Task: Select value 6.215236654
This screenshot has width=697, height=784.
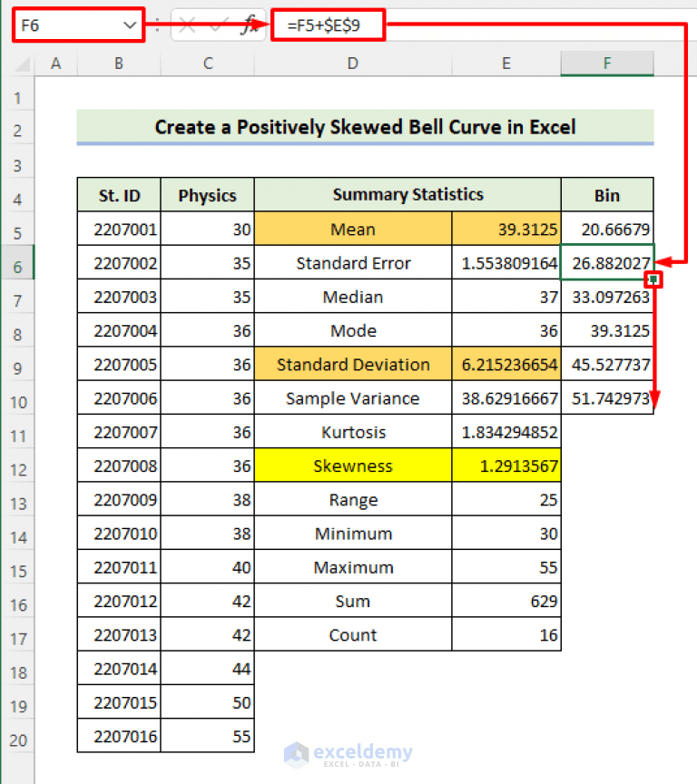Action: (x=506, y=364)
